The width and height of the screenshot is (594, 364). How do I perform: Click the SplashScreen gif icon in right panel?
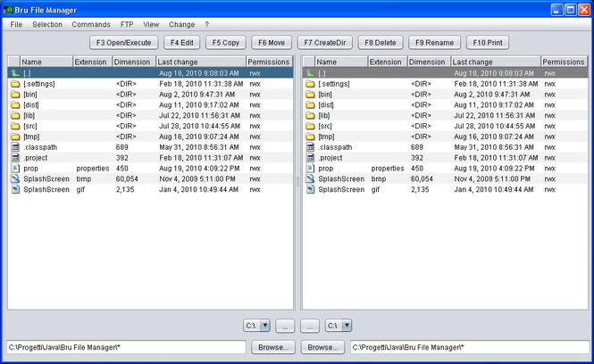tap(310, 189)
